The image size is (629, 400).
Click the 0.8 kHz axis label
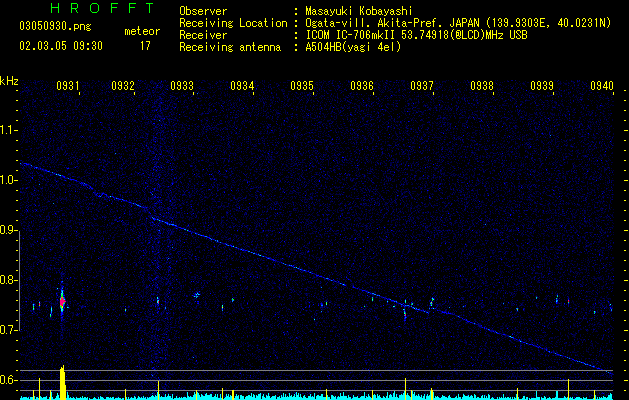[x=9, y=280]
